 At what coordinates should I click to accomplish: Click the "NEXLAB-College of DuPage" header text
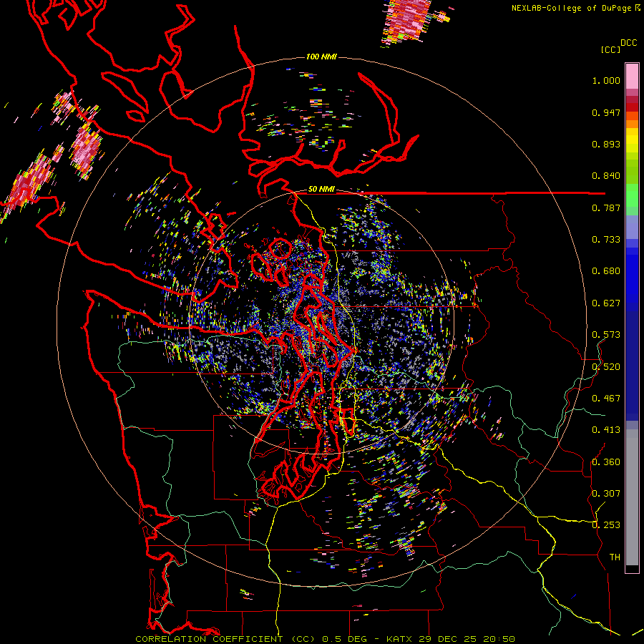click(x=571, y=8)
